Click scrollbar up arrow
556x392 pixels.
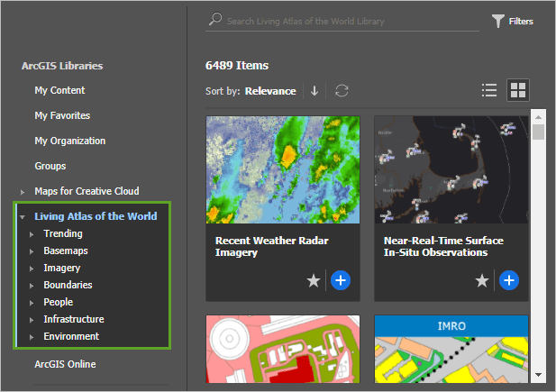(538, 117)
